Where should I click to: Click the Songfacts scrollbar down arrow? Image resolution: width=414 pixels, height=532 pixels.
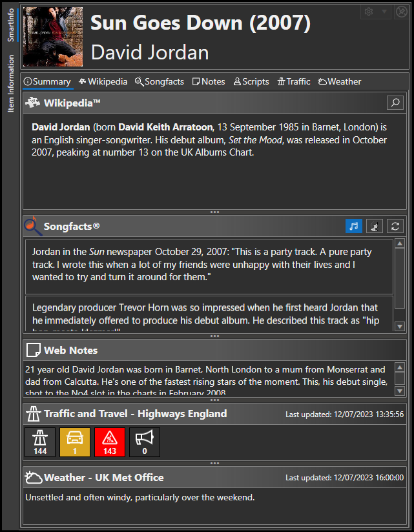[x=400, y=327]
